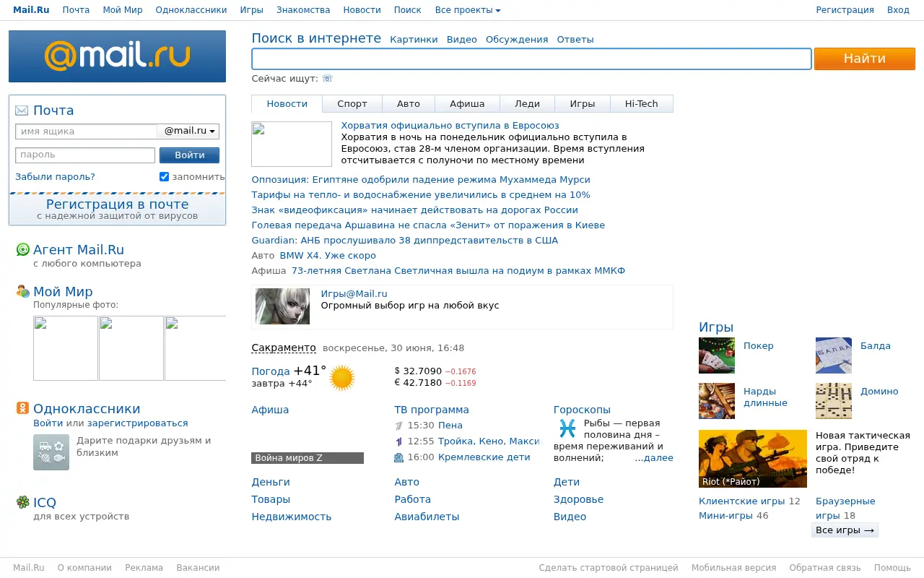924x578 pixels.
Task: Focus the internet search input field
Action: (x=531, y=59)
